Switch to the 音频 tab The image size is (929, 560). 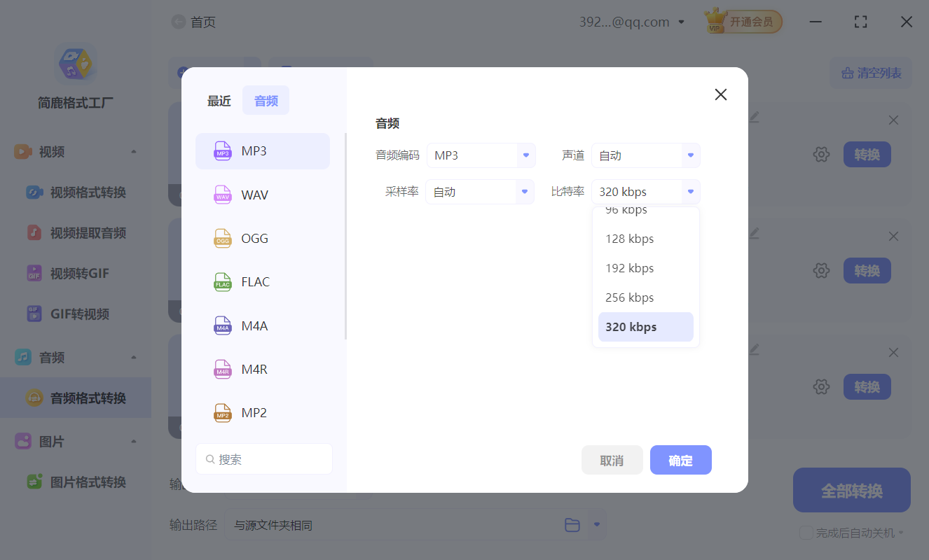pos(266,99)
